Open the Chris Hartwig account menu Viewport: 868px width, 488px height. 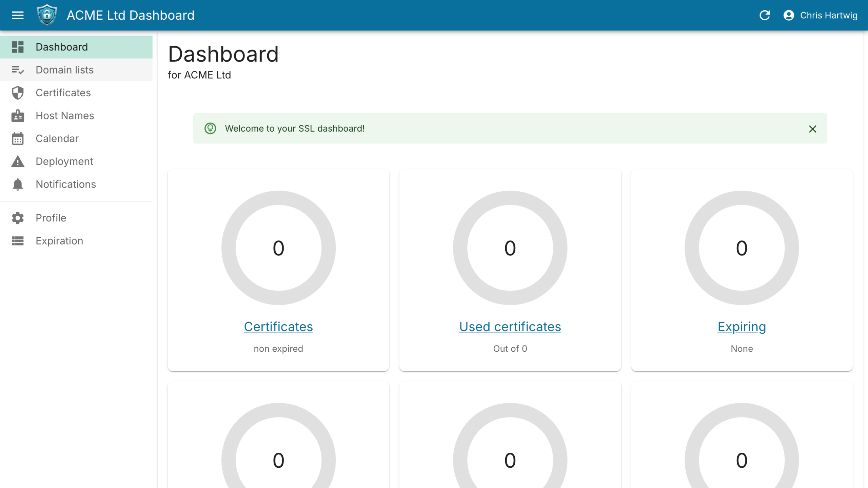[x=821, y=15]
